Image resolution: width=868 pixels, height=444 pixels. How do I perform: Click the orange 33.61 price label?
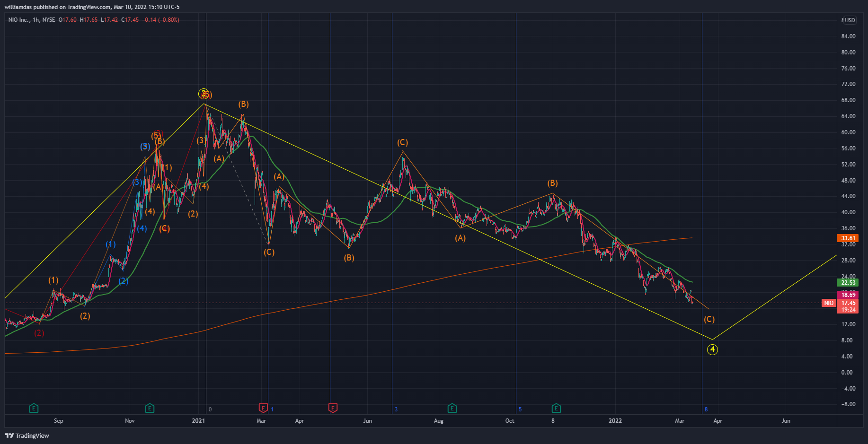coord(848,238)
